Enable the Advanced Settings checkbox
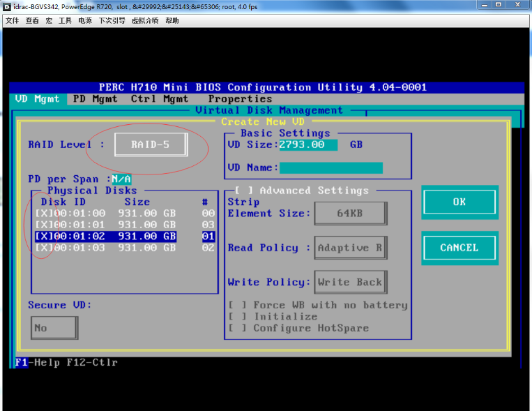Image resolution: width=532 pixels, height=411 pixels. coord(244,190)
